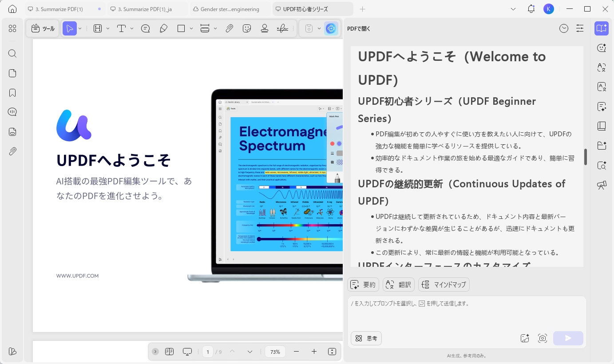Image resolution: width=614 pixels, height=364 pixels.
Task: Open the layers icon at sidebar bottom
Action: click(x=12, y=352)
